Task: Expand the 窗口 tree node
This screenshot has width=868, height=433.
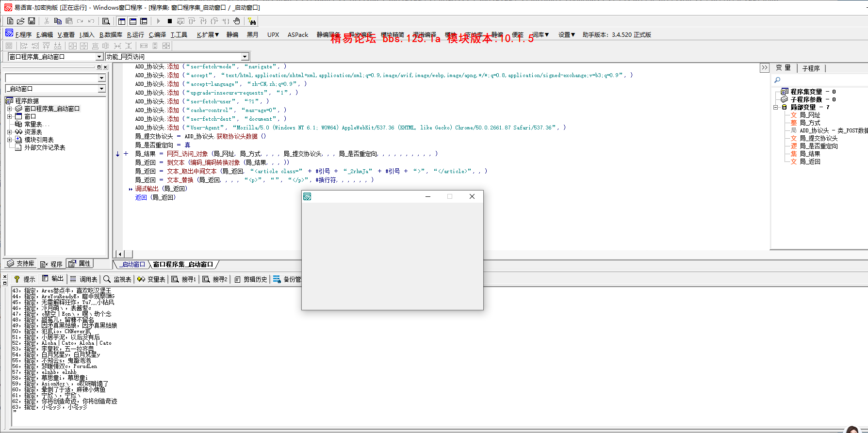Action: click(x=9, y=116)
